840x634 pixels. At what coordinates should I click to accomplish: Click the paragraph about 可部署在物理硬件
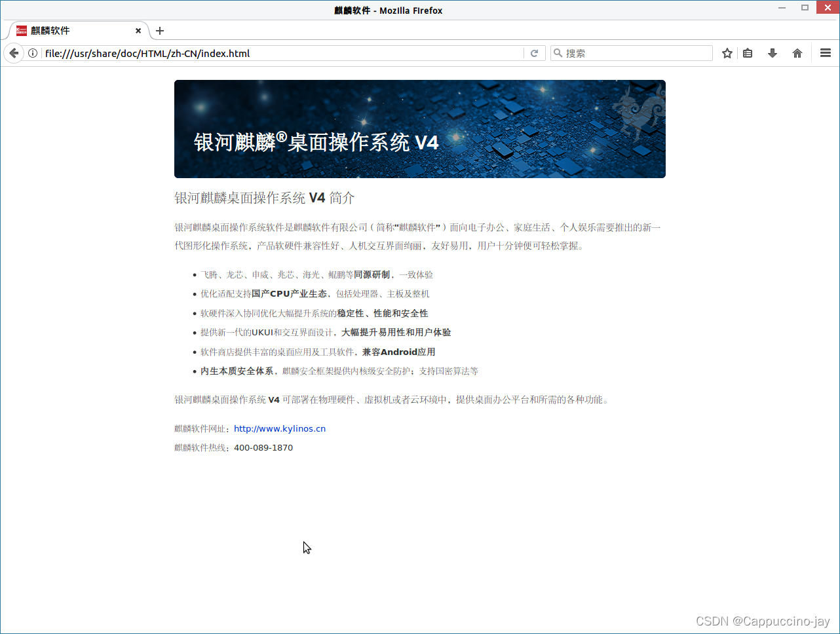[x=393, y=400]
